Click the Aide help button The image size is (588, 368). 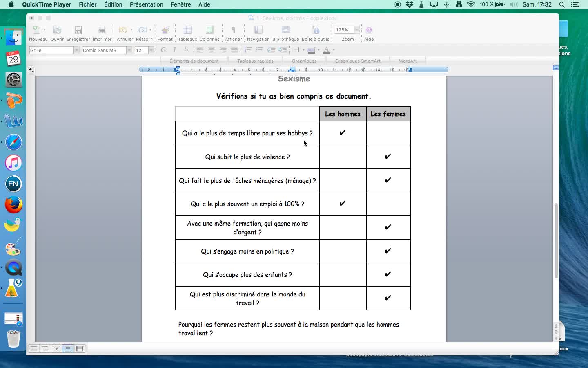[369, 30]
